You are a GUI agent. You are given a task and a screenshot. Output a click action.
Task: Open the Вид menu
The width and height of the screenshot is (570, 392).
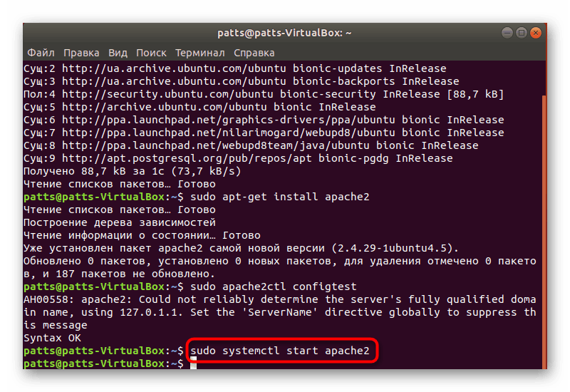click(x=118, y=53)
